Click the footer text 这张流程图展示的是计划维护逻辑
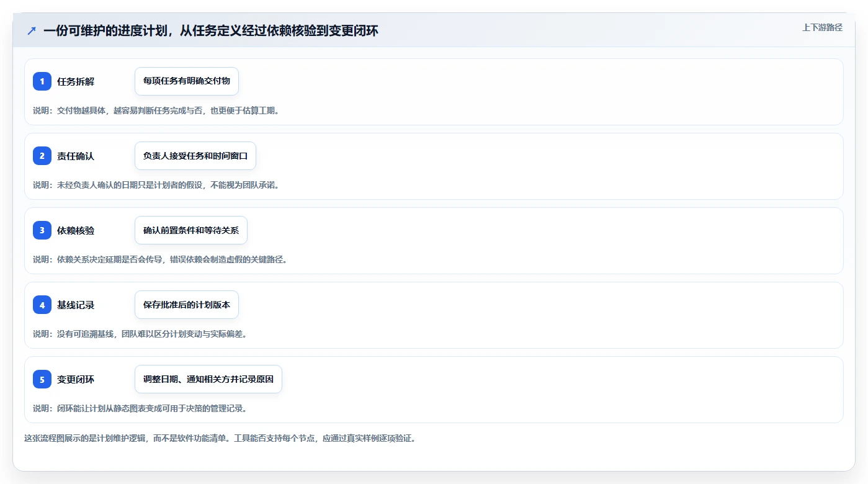Screen dimensions: 868x484 [x=220, y=438]
